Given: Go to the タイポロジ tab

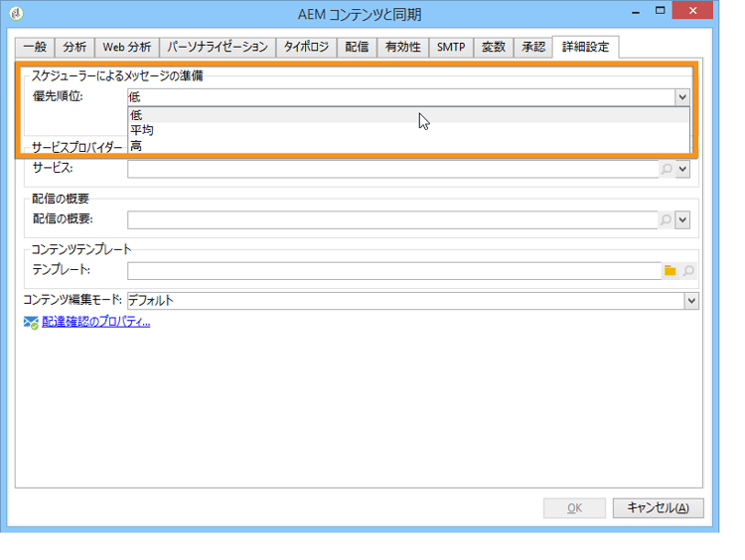Looking at the screenshot, I should coord(306,47).
